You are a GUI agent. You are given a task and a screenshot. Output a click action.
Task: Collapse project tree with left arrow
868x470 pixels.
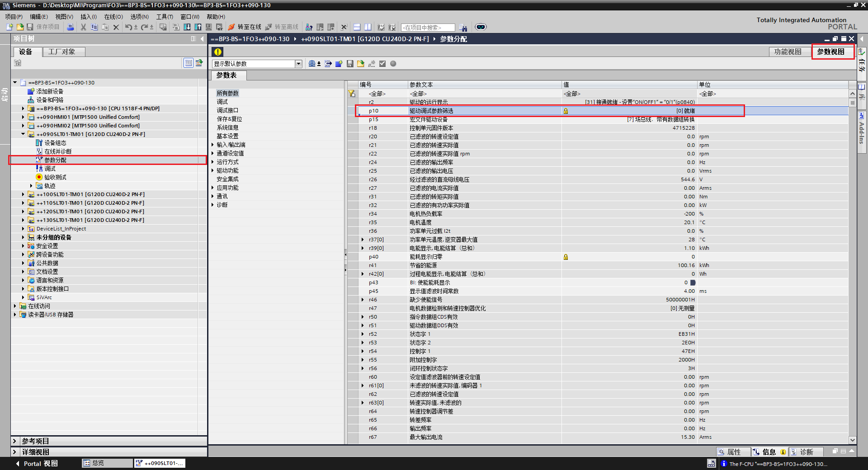(x=202, y=39)
